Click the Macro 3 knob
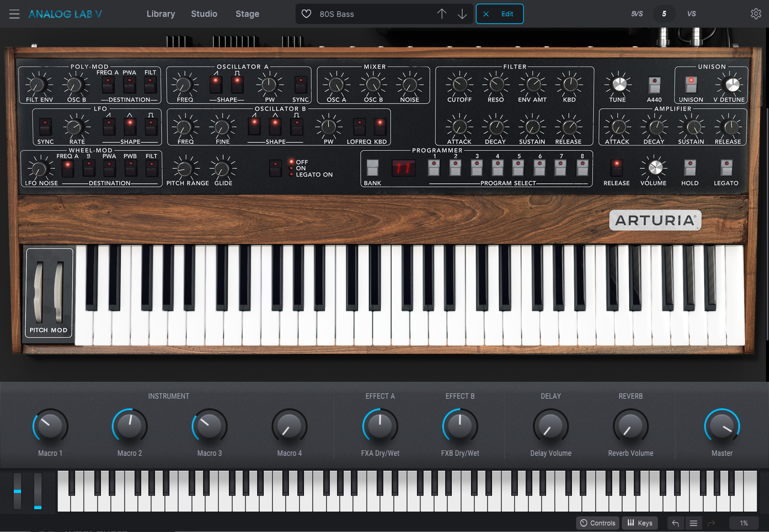 [210, 426]
